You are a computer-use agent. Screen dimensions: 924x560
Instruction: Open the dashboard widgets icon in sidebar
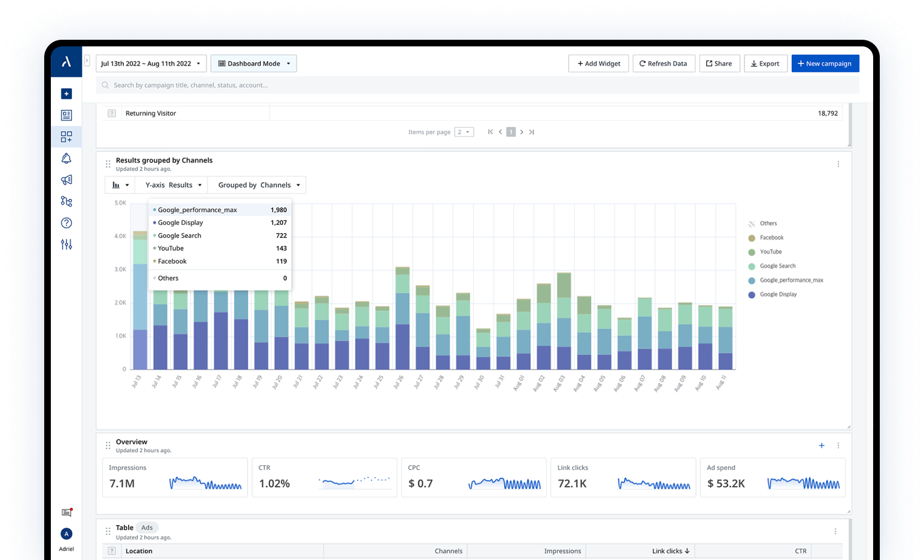pos(66,136)
